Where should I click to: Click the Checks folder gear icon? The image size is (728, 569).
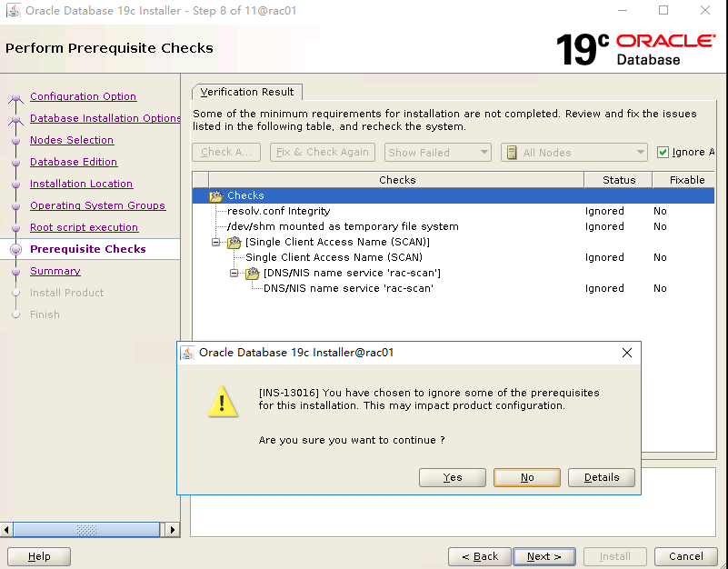(x=216, y=195)
